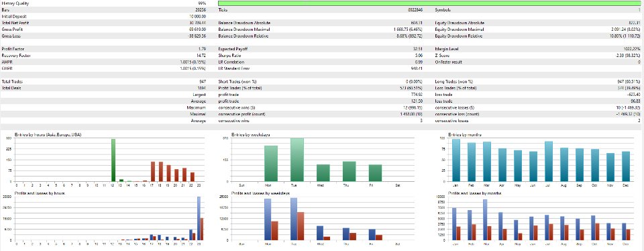Click the consecutive wins ($) label
The width and height of the screenshot is (644, 251).
point(237,108)
